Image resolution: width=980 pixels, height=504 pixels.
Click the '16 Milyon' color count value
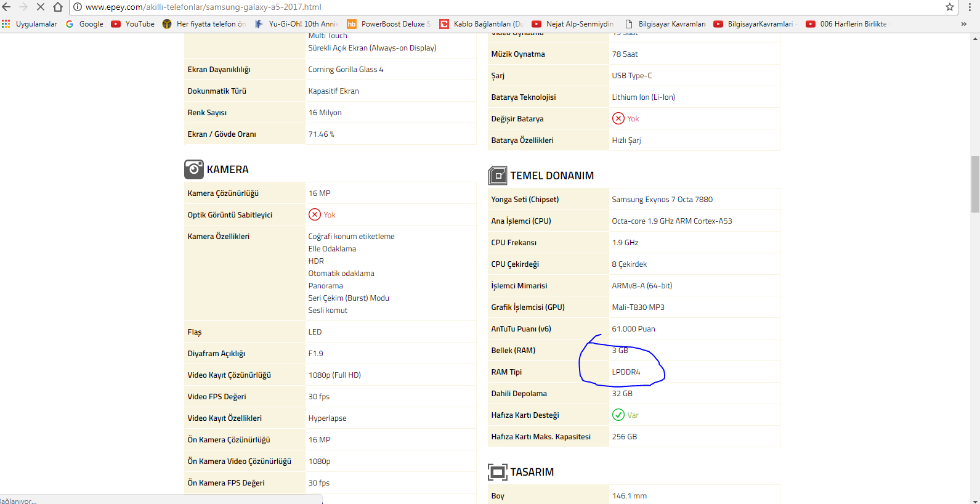pyautogui.click(x=325, y=113)
